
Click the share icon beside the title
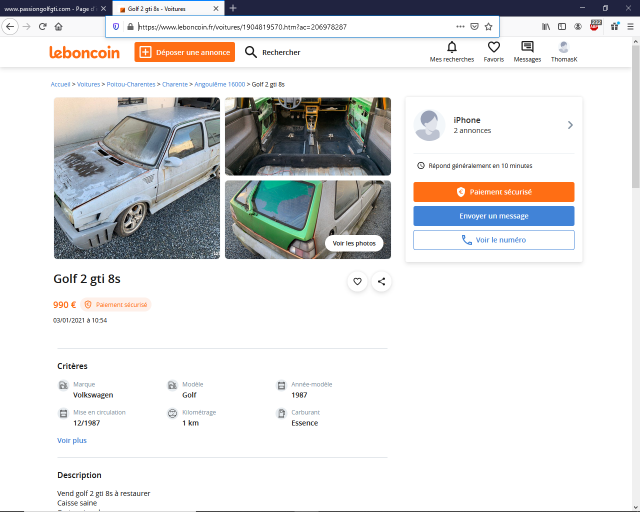coord(381,282)
